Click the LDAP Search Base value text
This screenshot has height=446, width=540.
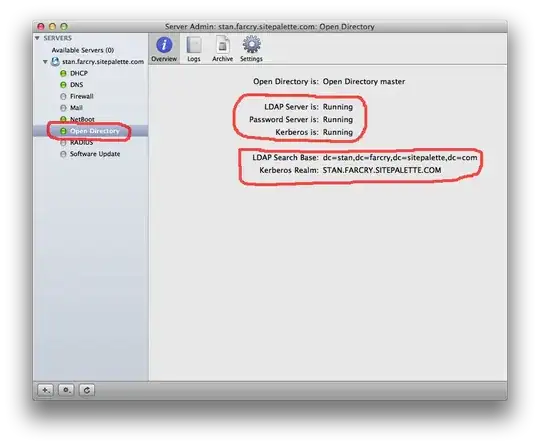click(400, 158)
